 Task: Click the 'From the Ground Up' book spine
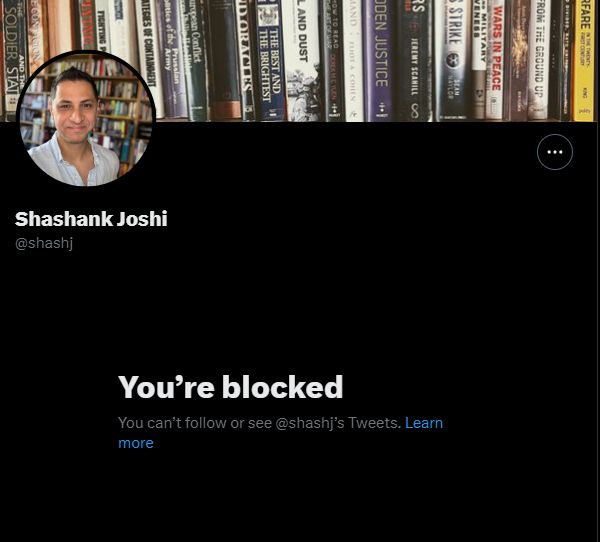pyautogui.click(x=539, y=57)
